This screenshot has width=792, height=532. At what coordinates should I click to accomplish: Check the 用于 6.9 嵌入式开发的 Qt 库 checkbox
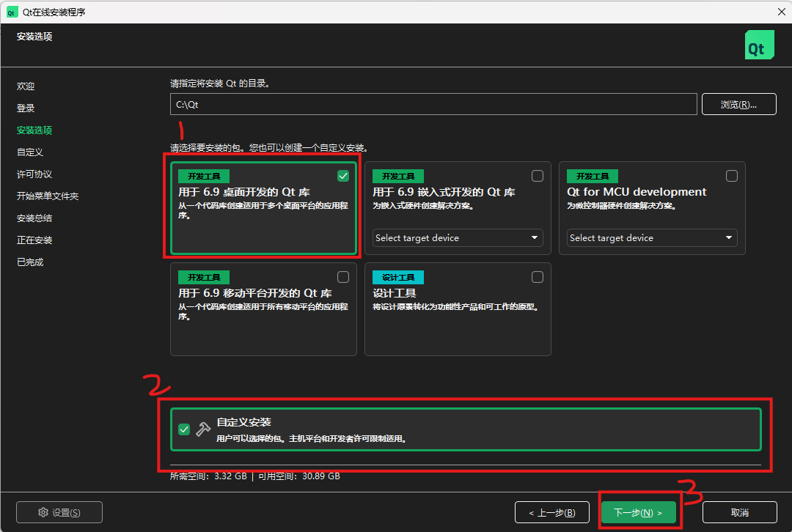[x=538, y=176]
